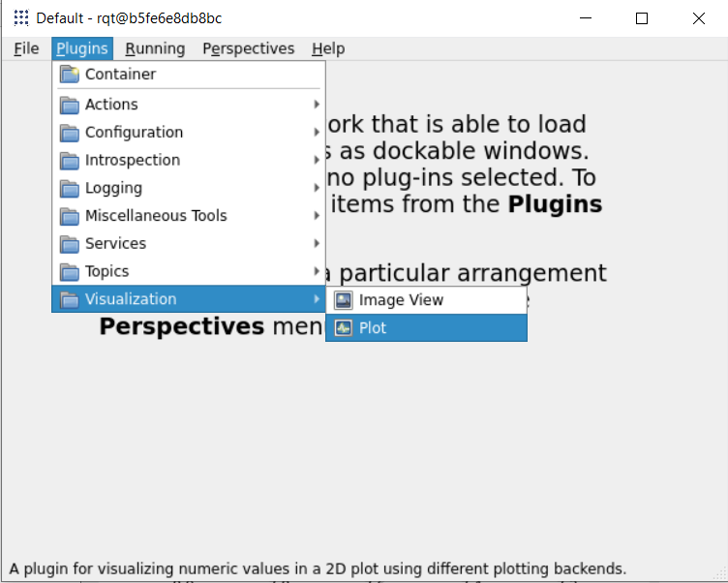
Task: Select the Container plugin entry
Action: (189, 75)
